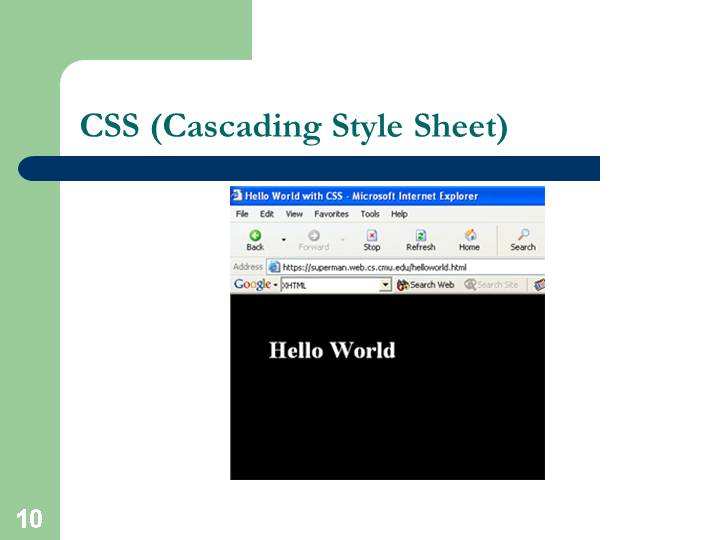Click the address bar URL field
This screenshot has width=720, height=540.
[x=400, y=267]
